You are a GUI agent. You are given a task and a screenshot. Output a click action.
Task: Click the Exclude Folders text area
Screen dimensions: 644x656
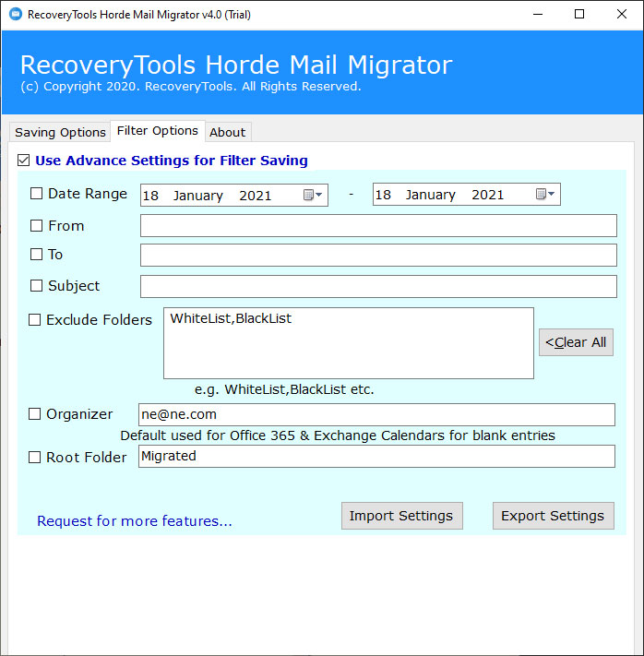[349, 343]
